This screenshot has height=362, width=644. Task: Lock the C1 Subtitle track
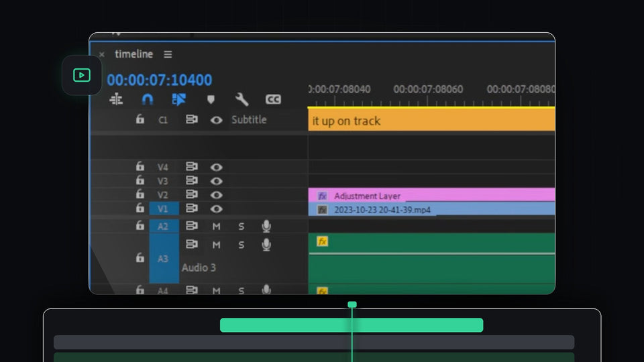click(140, 119)
